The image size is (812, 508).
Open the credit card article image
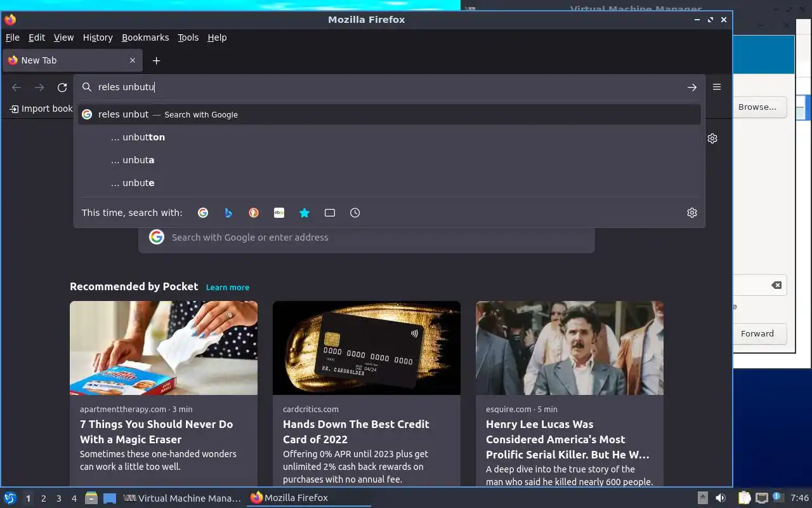click(367, 348)
